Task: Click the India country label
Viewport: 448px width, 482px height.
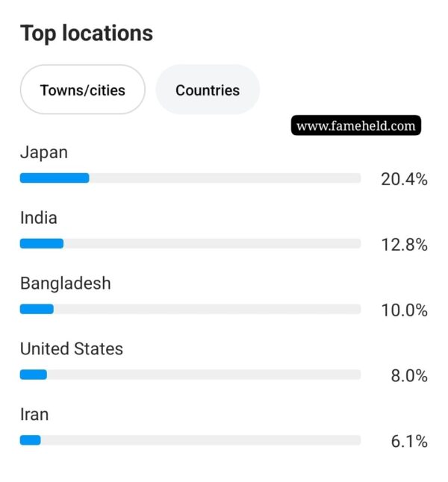Action: coord(39,218)
